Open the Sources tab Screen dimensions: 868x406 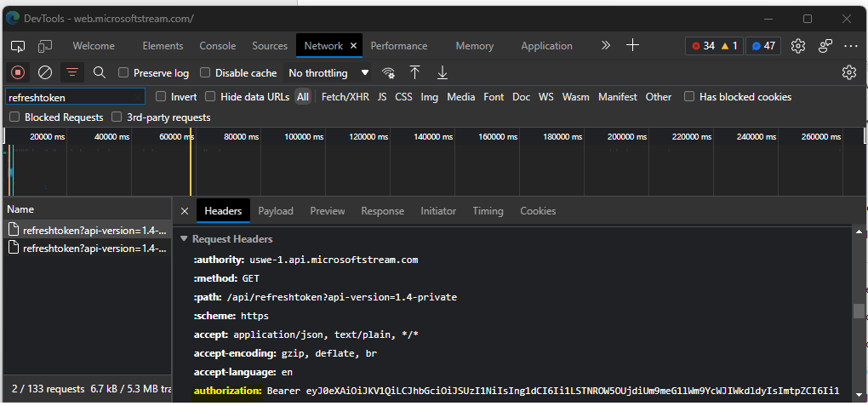(270, 46)
